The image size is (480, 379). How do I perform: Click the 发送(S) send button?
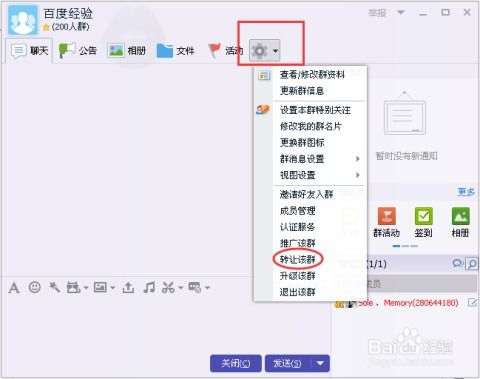(288, 363)
